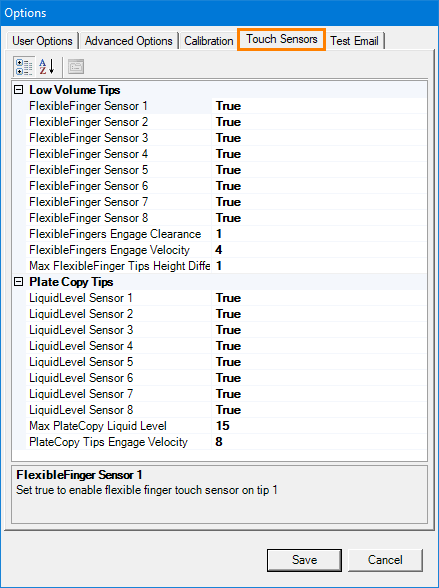Viewport: 439px width, 588px height.
Task: Edit PlateCopy Tips Engage Velocity value
Action: [319, 442]
